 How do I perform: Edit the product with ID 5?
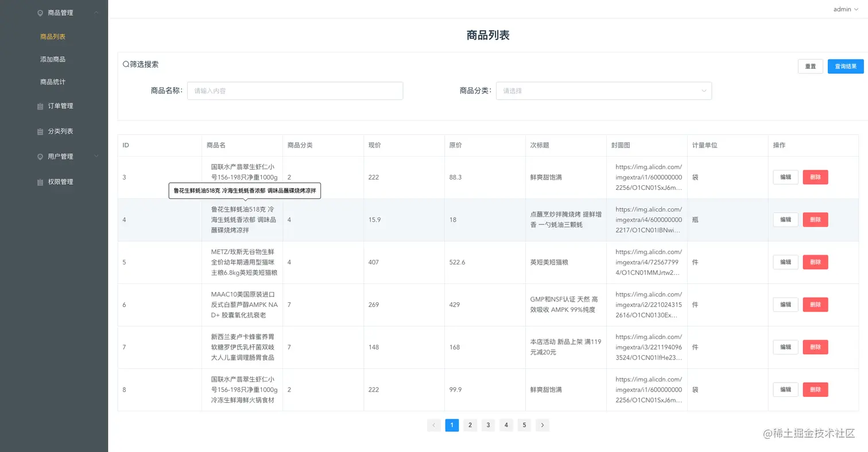(x=785, y=262)
